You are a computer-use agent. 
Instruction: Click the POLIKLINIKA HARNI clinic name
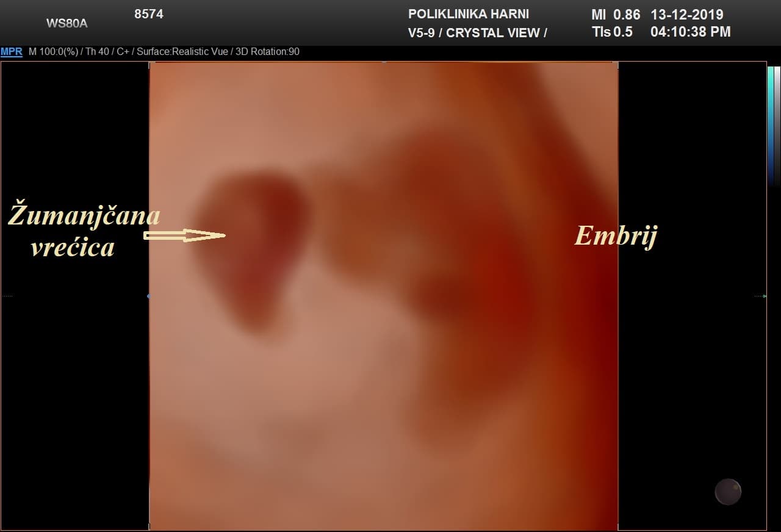[468, 14]
